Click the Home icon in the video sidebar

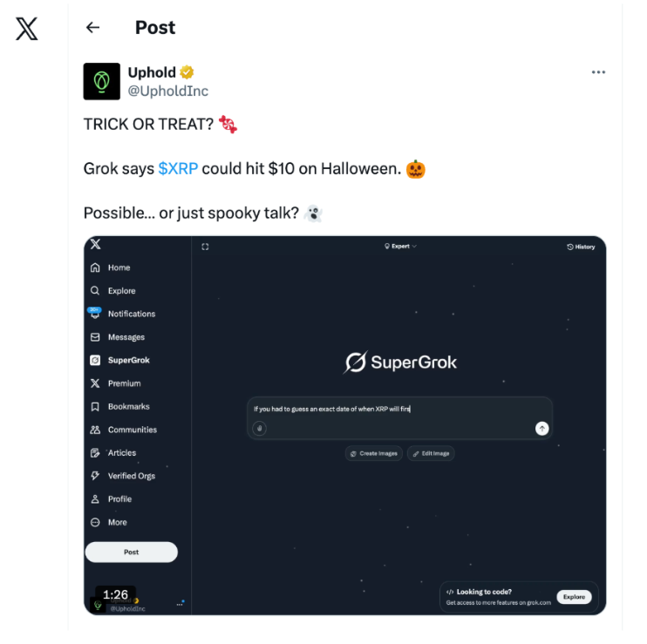point(95,268)
